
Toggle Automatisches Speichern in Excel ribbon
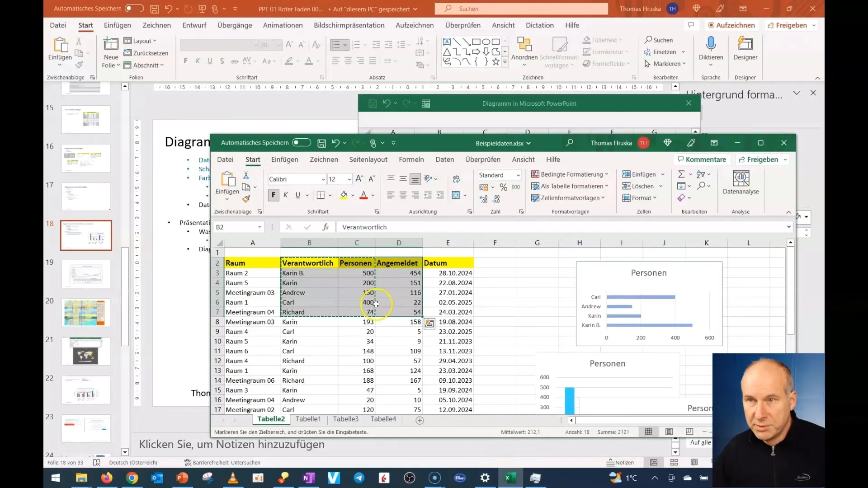(x=301, y=143)
